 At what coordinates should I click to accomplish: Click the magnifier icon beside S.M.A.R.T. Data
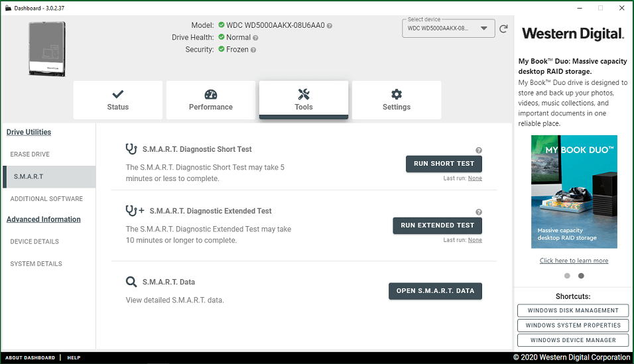coord(131,282)
